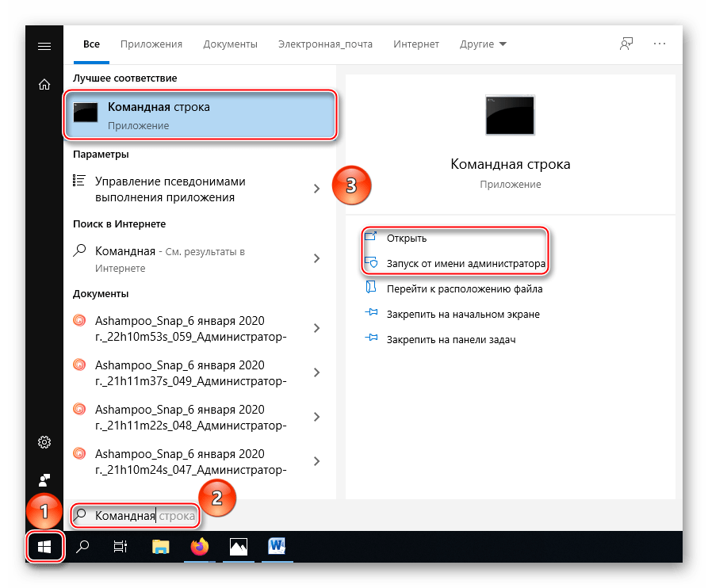Open Firefox from the taskbar
The width and height of the screenshot is (708, 588).
point(199,547)
